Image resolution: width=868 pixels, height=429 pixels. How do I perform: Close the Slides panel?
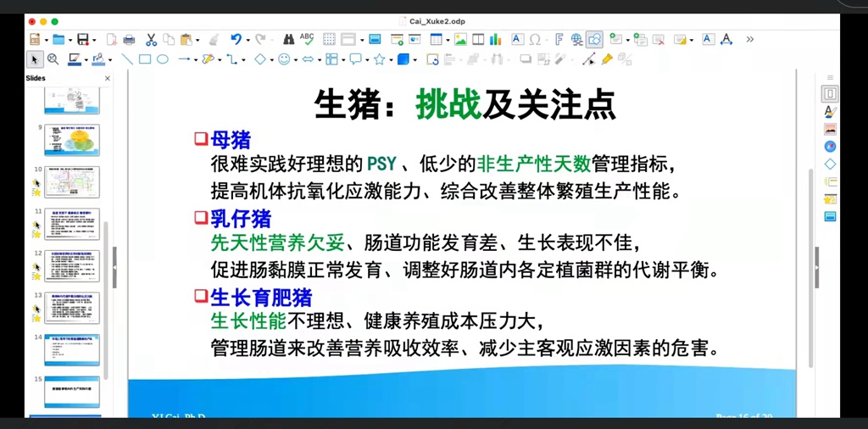click(108, 79)
